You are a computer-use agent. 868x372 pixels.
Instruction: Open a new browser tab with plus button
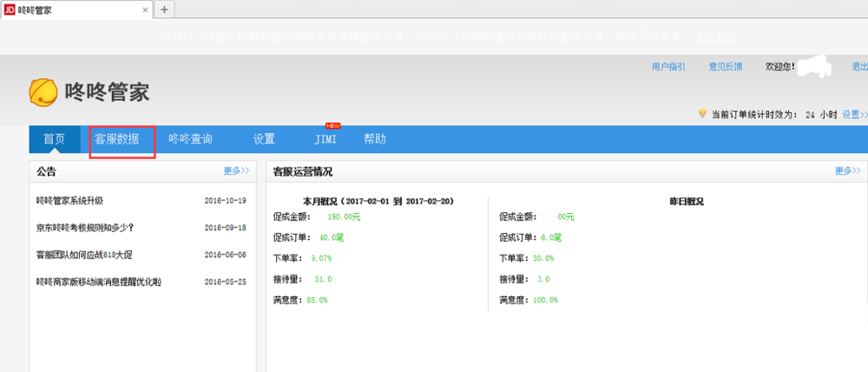tap(165, 9)
